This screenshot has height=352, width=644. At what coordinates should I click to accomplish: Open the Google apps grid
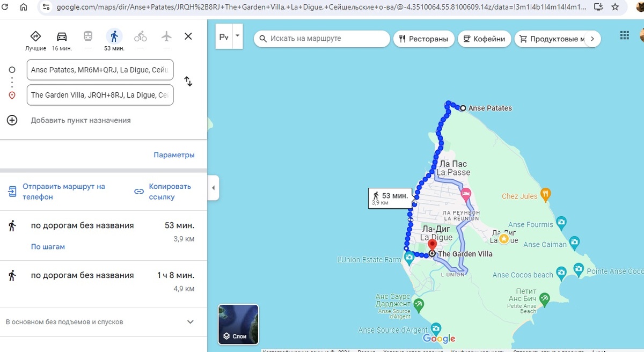(625, 35)
